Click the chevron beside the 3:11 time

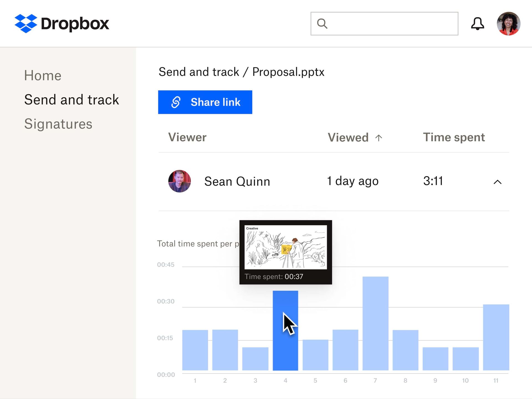tap(497, 182)
